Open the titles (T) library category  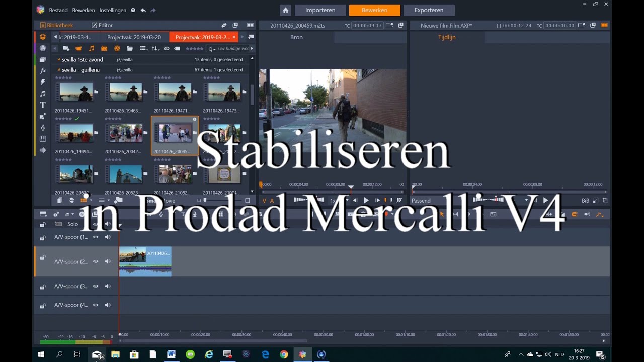click(x=43, y=105)
